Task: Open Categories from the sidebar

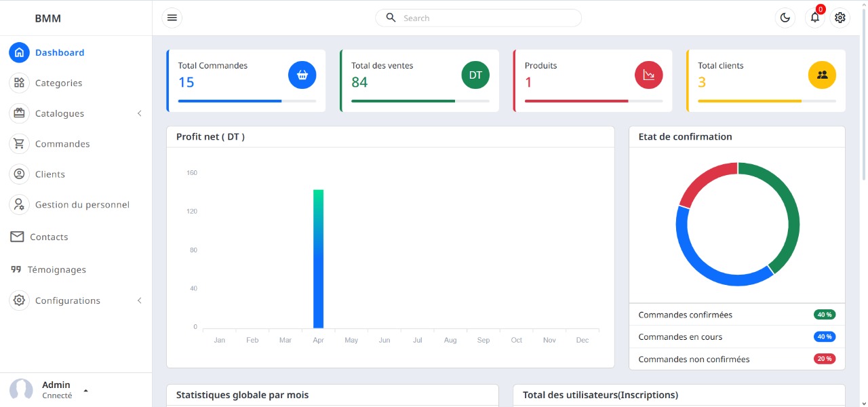Action: tap(58, 83)
